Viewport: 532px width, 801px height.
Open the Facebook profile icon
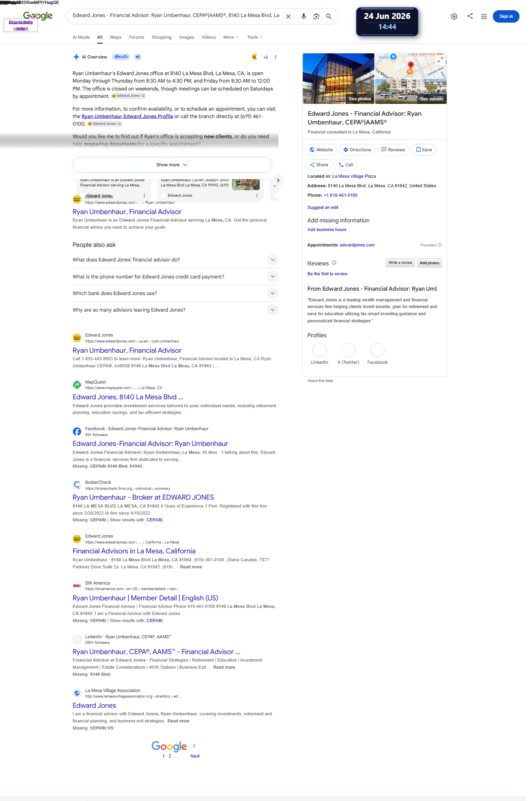(378, 350)
